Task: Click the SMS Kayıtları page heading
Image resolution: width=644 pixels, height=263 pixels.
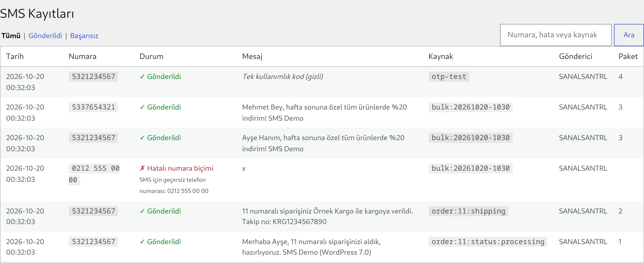Action: point(37,14)
